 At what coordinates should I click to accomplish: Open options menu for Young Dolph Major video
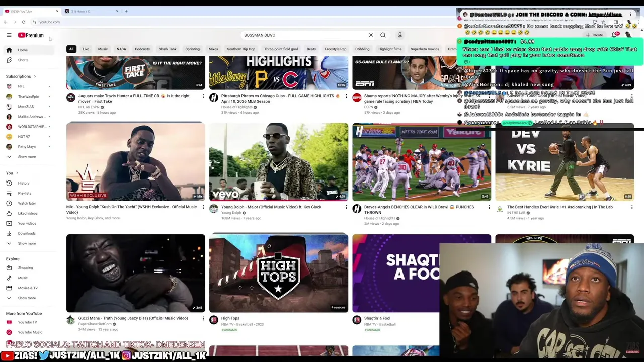[346, 207]
